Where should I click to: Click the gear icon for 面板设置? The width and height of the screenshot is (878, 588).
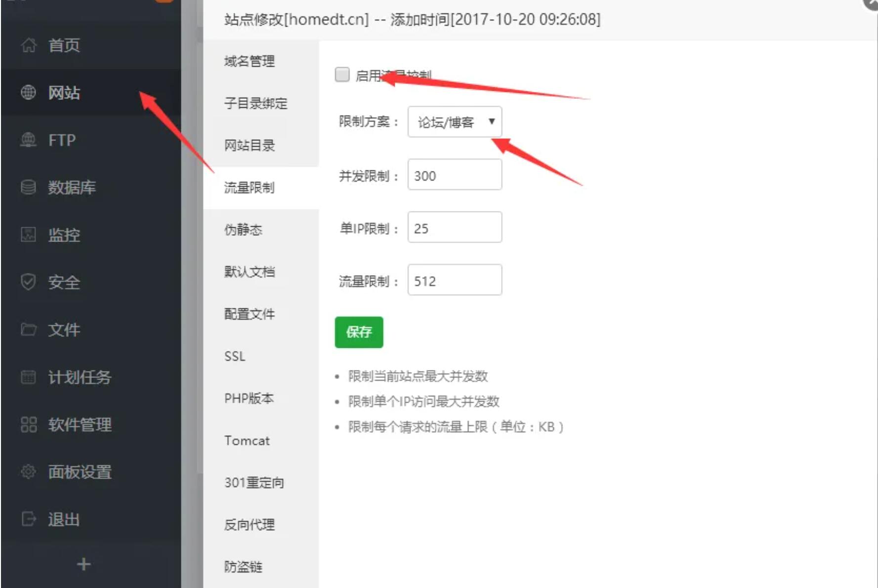click(29, 471)
